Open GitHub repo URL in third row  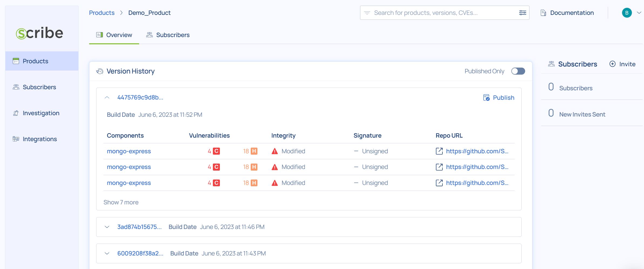point(477,183)
